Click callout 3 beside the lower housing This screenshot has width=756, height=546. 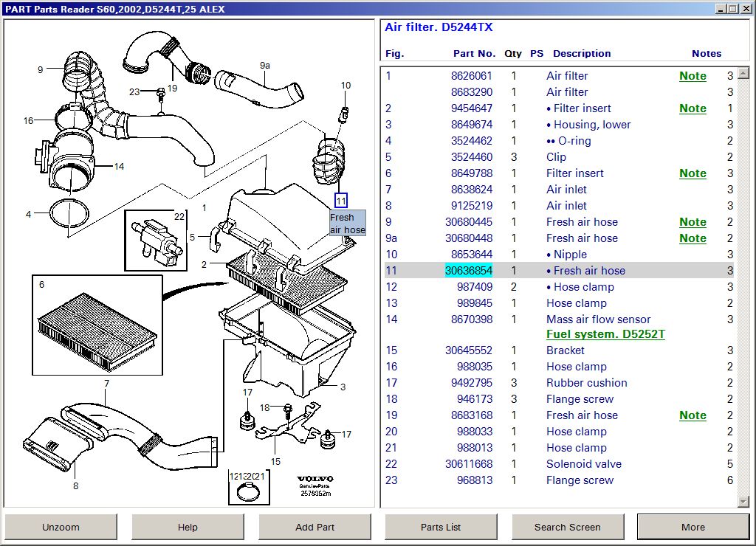click(343, 387)
